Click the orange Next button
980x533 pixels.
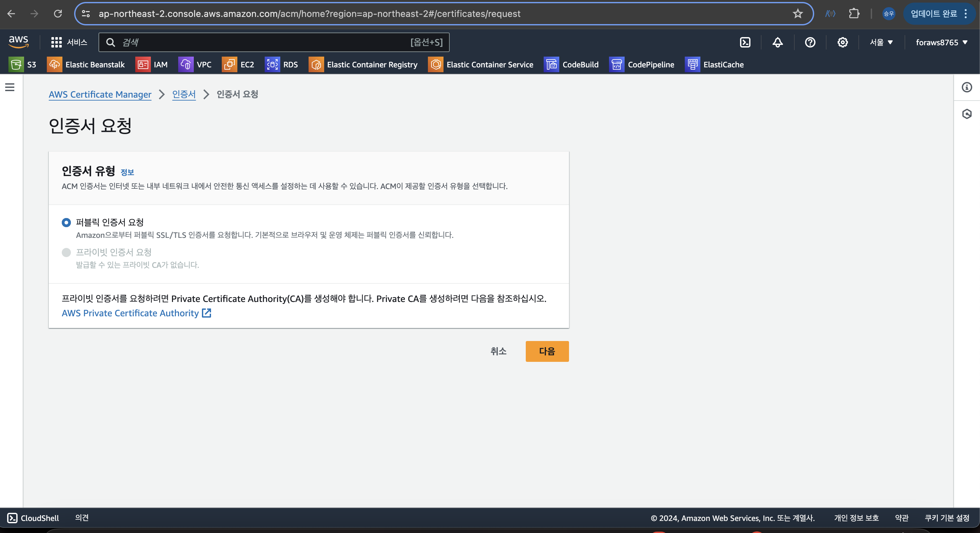pos(547,351)
